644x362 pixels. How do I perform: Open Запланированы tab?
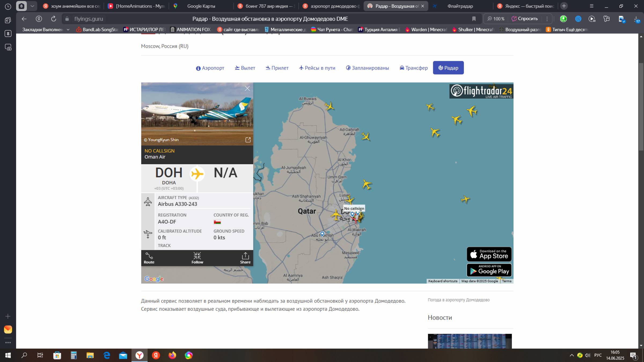coord(367,68)
